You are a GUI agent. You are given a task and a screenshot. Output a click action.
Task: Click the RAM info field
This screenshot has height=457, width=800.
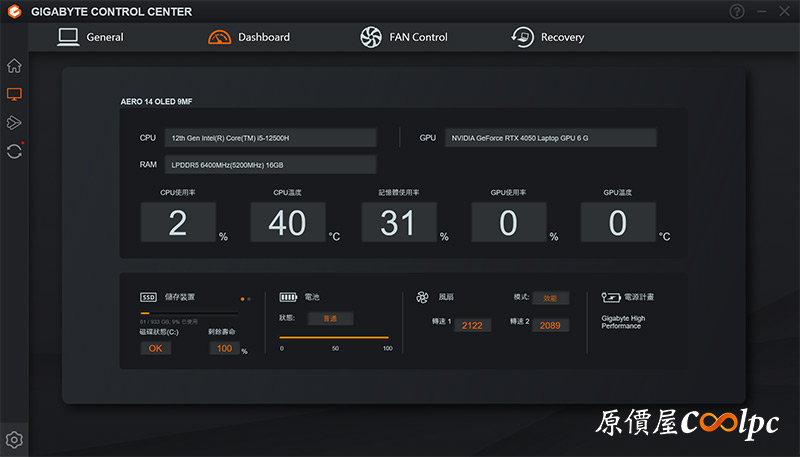[x=270, y=165]
